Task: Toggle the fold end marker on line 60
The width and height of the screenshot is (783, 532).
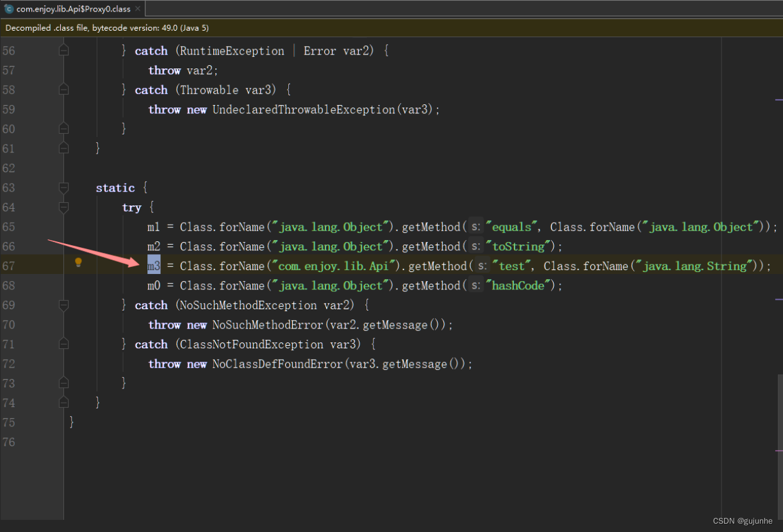Action: tap(63, 129)
